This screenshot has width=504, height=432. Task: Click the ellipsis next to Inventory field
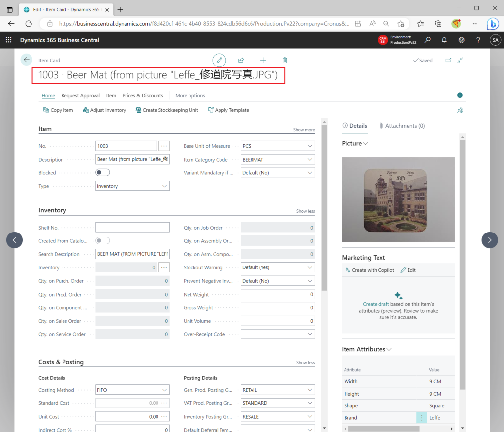click(x=164, y=267)
